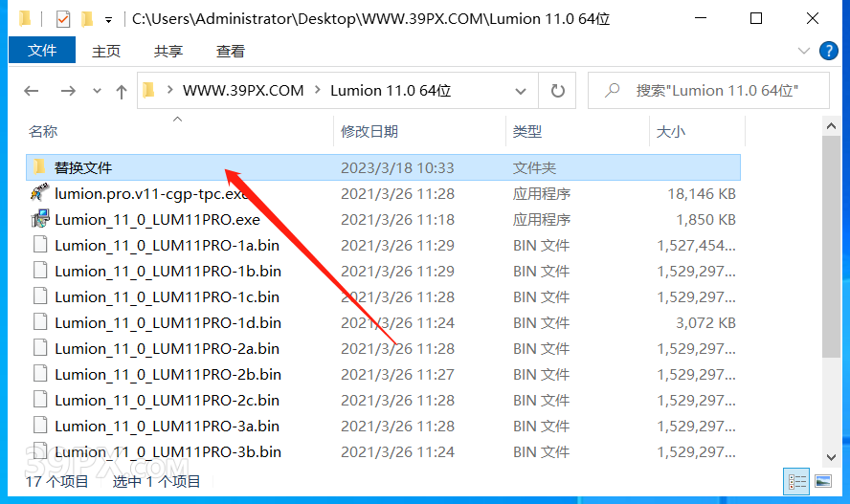Select the LUM11PRO-1c.bin file icon
Screen dimensions: 850x504
(40, 296)
